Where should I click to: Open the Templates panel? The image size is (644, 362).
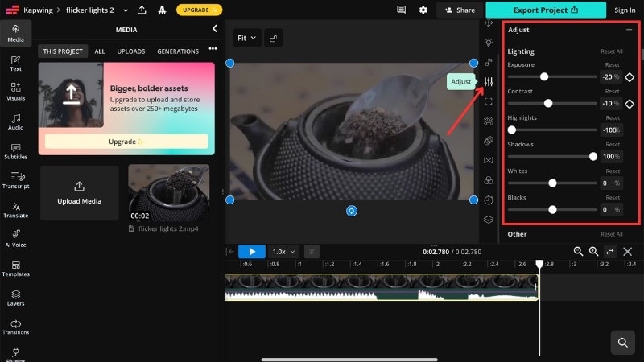point(15,269)
